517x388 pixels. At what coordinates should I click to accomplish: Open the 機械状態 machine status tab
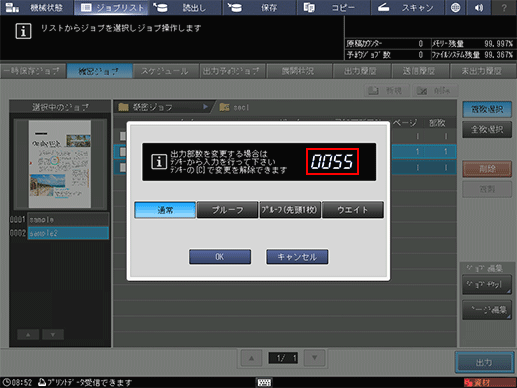(36, 7)
